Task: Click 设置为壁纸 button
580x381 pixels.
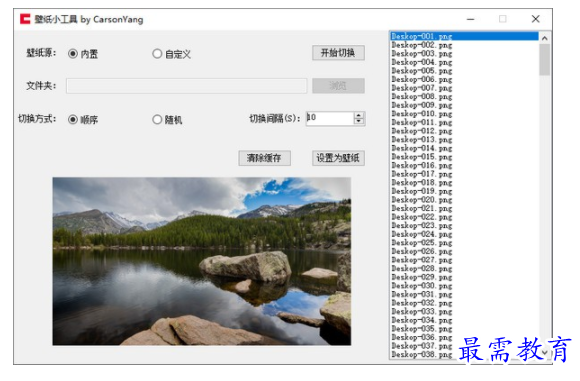Action: pyautogui.click(x=338, y=158)
